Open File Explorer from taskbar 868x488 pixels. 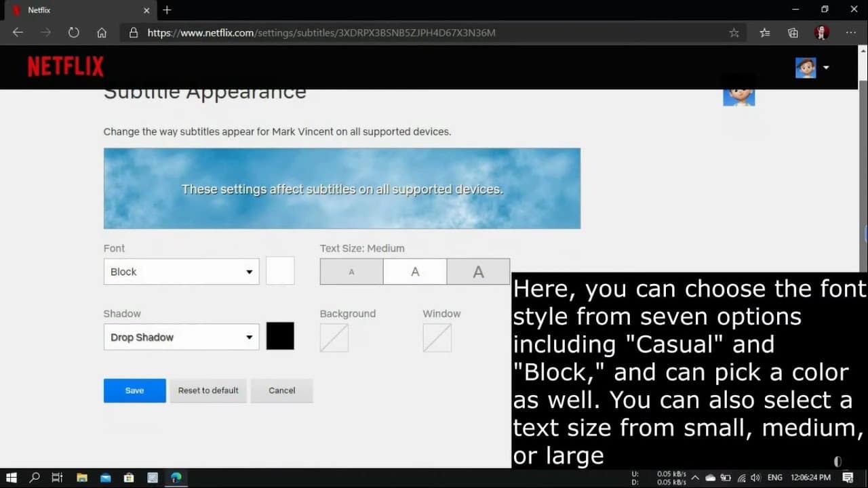[x=81, y=478]
